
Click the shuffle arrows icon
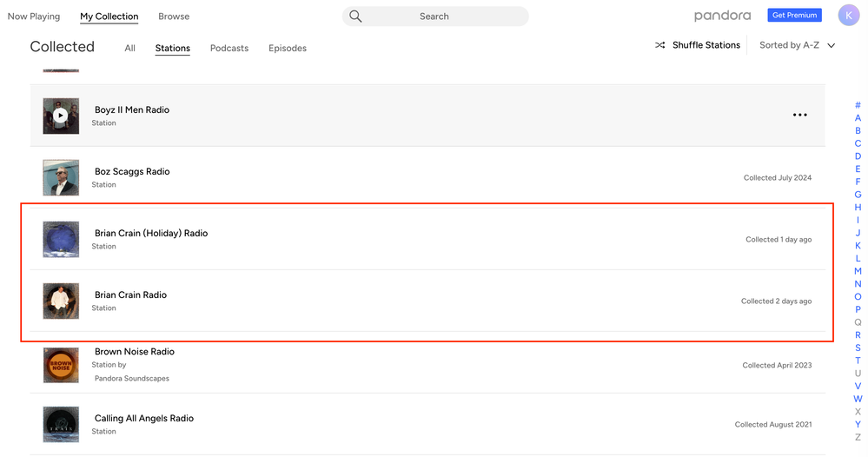[659, 45]
